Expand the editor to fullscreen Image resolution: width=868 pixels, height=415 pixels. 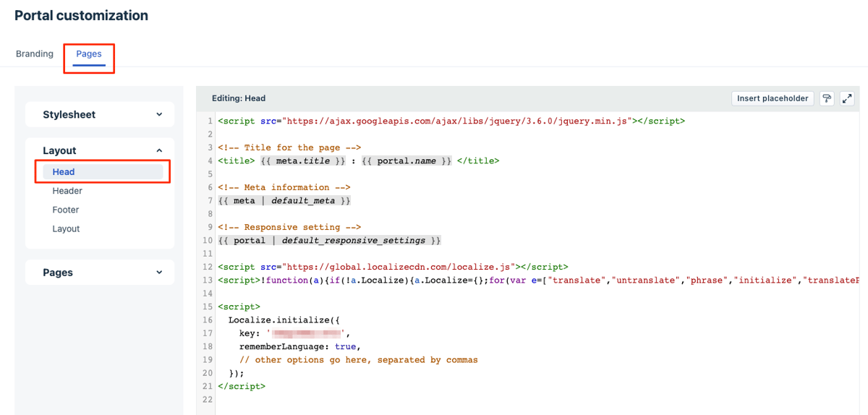tap(847, 98)
